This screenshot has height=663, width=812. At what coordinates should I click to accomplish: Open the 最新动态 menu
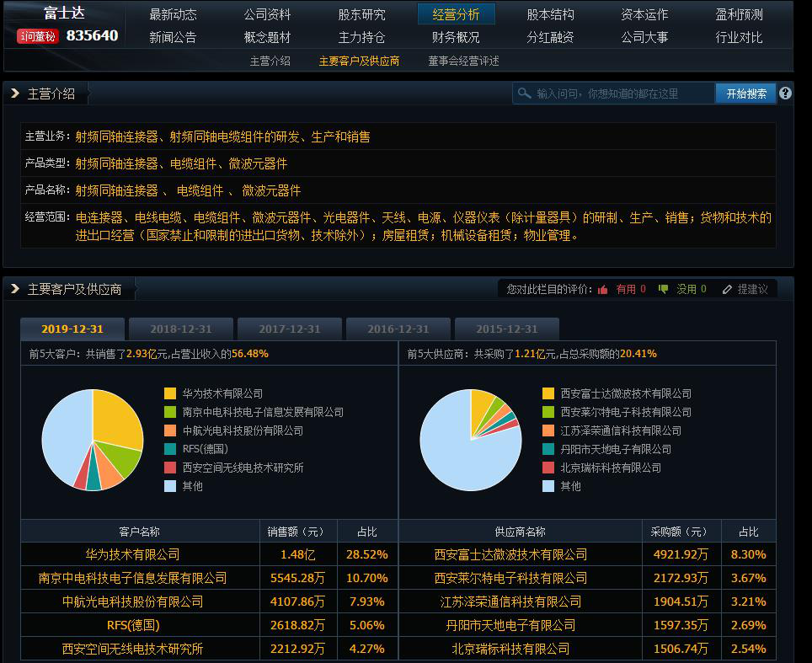click(x=173, y=14)
